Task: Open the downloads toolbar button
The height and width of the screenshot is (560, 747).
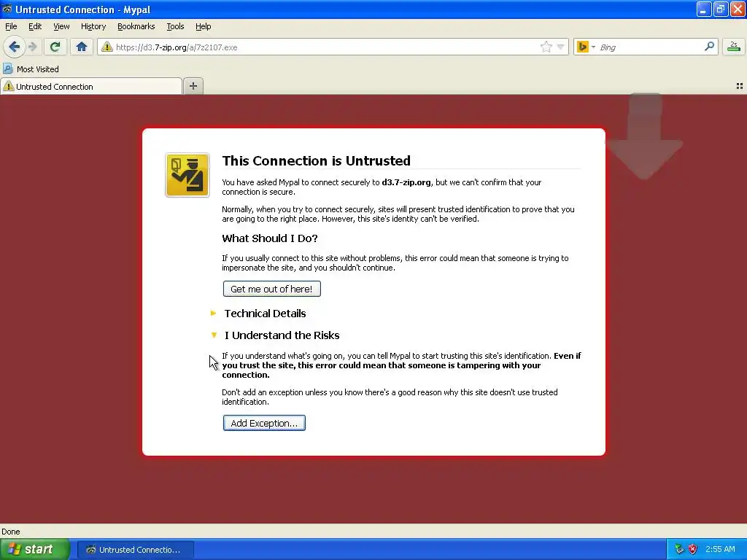Action: (734, 47)
